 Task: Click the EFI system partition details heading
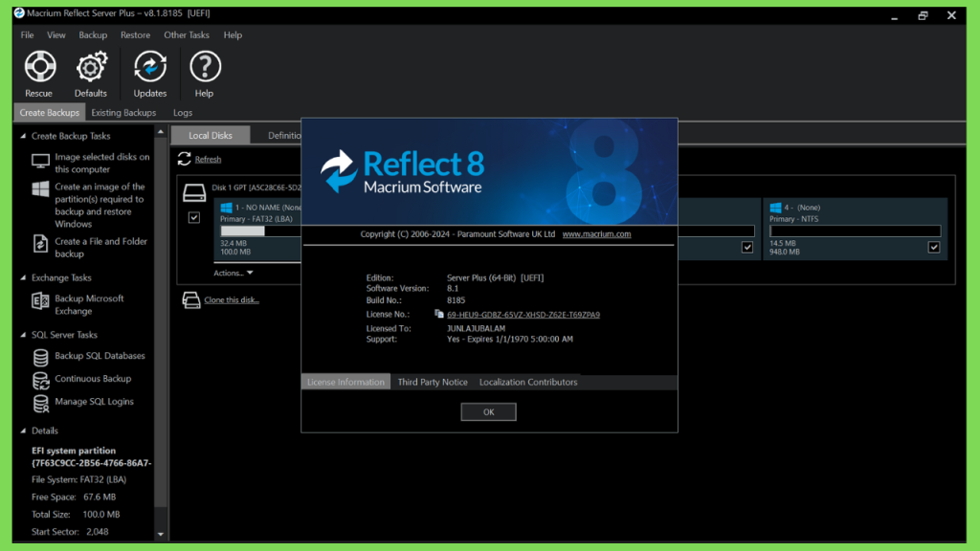(x=74, y=451)
